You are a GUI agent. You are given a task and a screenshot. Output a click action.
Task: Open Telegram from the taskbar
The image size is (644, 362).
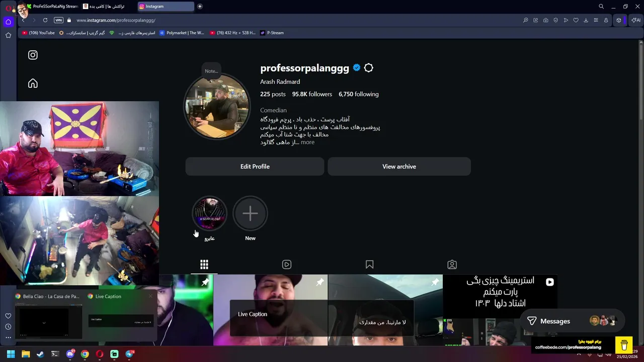(x=129, y=354)
